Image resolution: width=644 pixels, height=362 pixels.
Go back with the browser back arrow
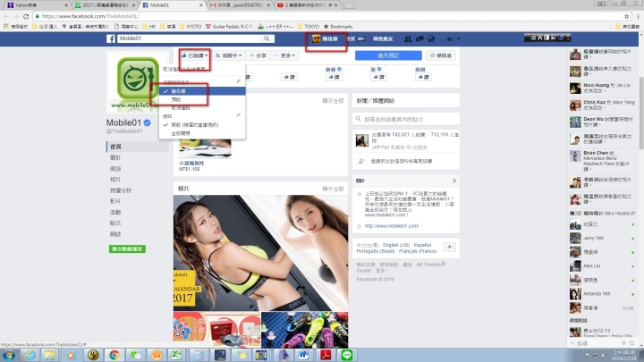[6, 16]
